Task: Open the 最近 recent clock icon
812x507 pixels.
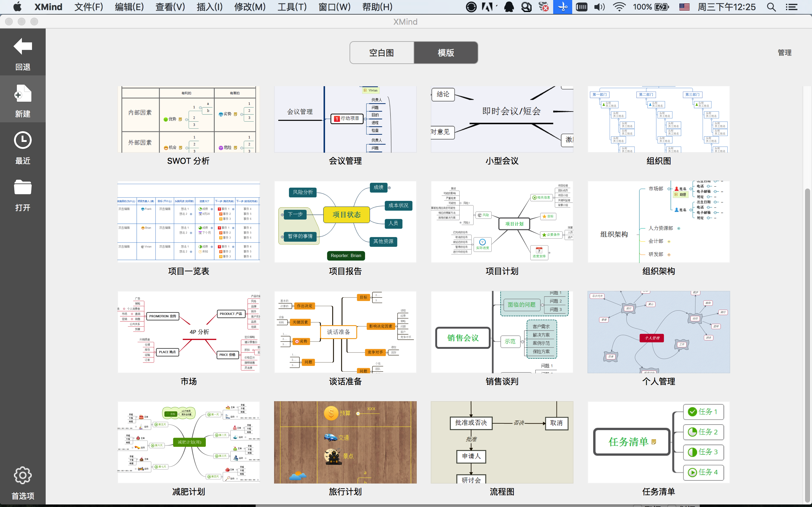Action: (x=23, y=140)
